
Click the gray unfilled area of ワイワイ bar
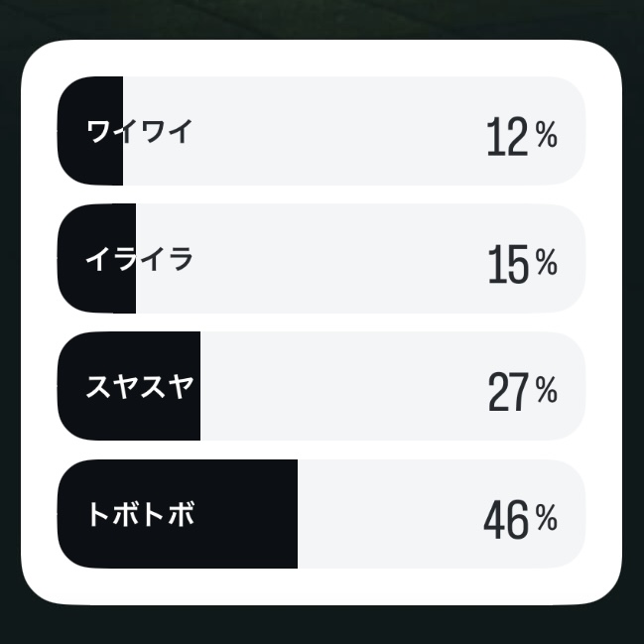click(x=354, y=131)
